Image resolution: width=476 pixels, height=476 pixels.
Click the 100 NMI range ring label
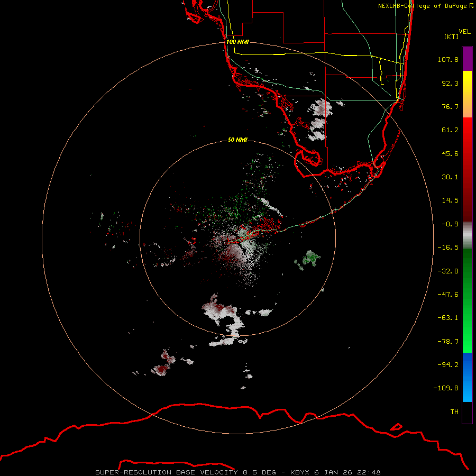coord(237,42)
